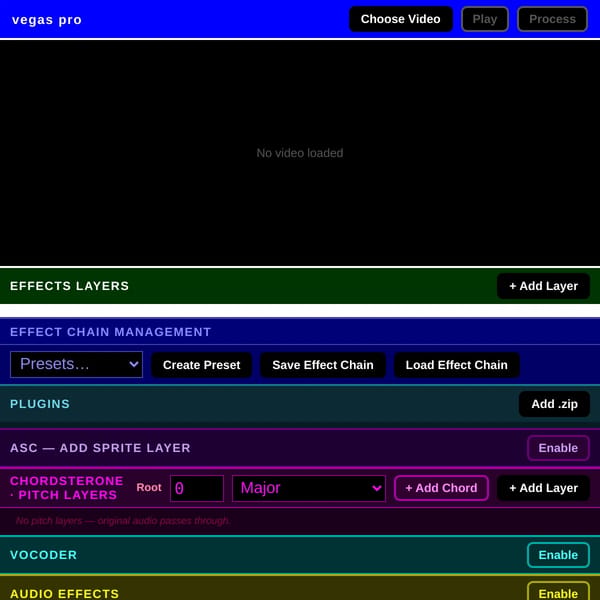The image size is (600, 600).
Task: Click Load Effect Chain
Action: pos(457,365)
